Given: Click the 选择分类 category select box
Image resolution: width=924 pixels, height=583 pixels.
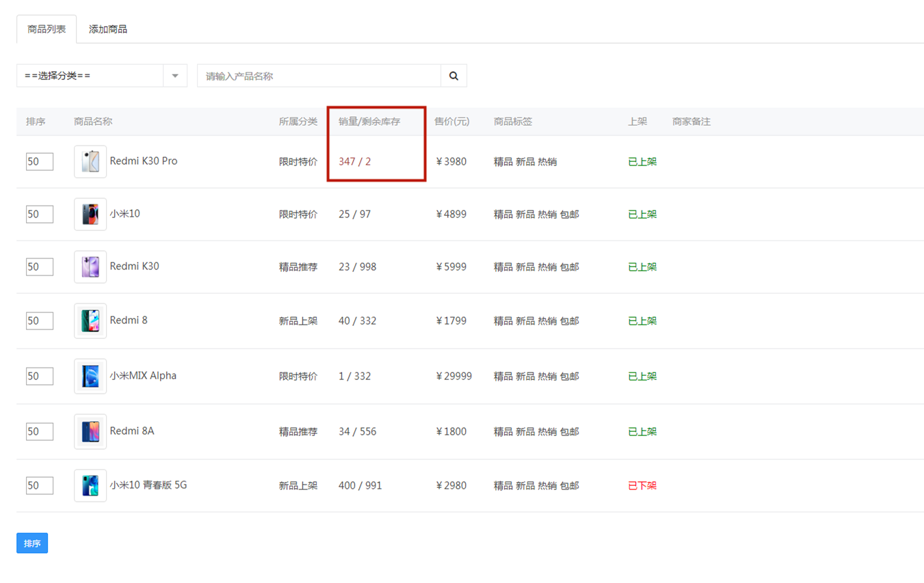Looking at the screenshot, I should [x=102, y=76].
